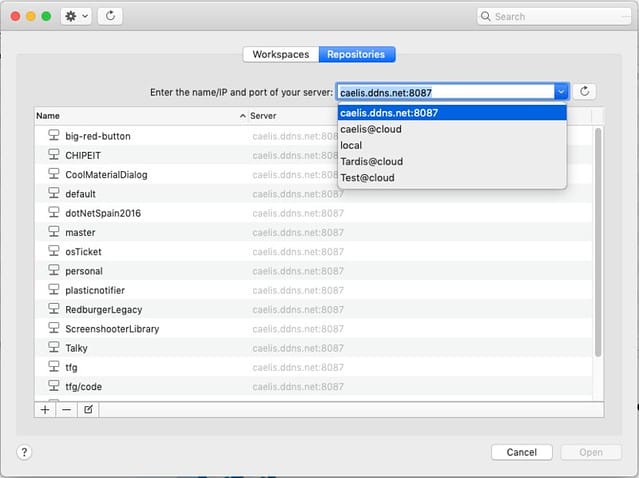Click the default repository icon
Screen dimensions: 639x478
pyautogui.click(x=54, y=193)
